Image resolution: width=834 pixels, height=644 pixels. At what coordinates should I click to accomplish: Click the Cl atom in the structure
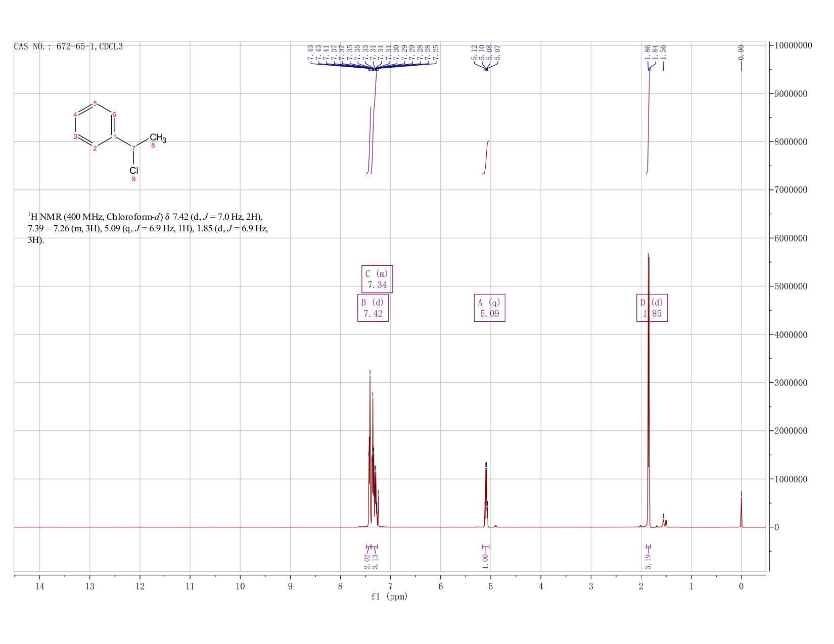(x=133, y=171)
